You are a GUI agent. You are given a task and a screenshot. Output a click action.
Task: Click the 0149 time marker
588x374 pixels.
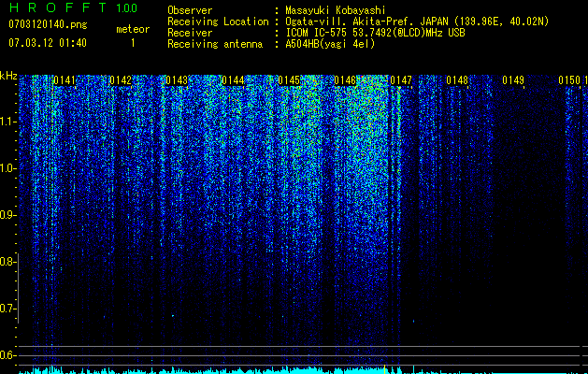pos(513,80)
